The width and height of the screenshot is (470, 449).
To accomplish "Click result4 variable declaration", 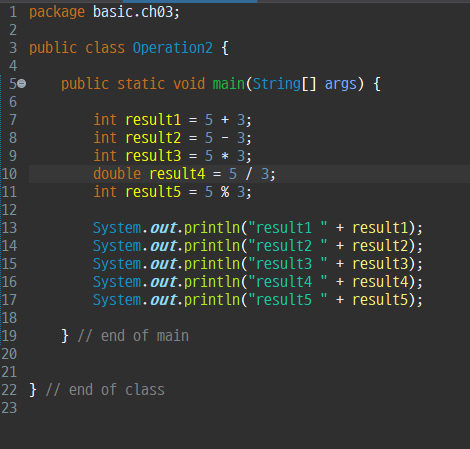I will coord(177,174).
